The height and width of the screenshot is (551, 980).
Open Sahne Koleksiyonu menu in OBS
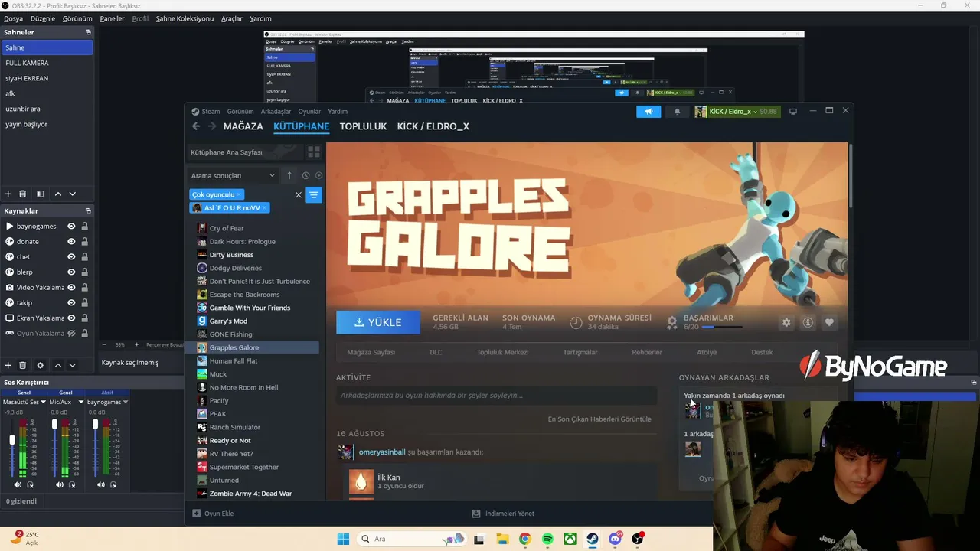click(185, 18)
